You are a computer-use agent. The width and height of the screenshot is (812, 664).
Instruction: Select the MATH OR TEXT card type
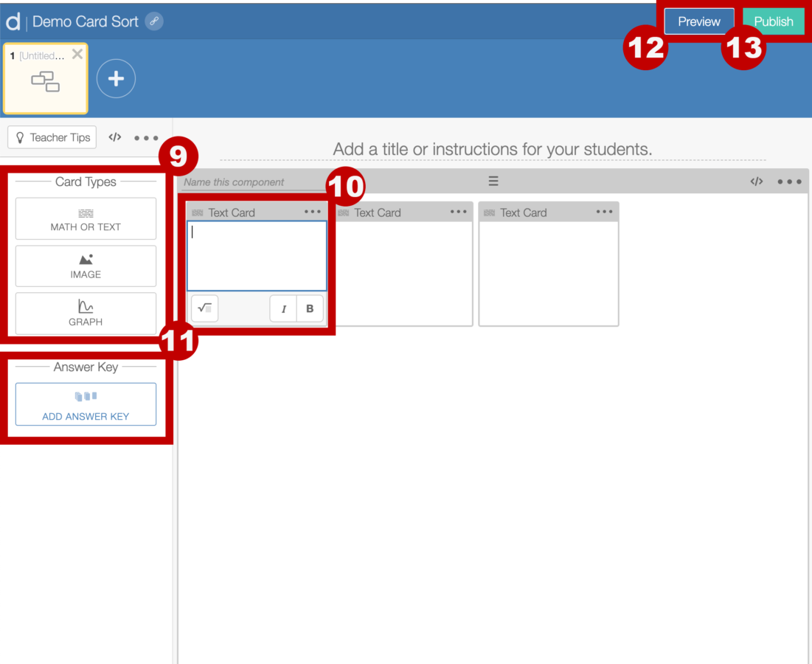(x=85, y=218)
